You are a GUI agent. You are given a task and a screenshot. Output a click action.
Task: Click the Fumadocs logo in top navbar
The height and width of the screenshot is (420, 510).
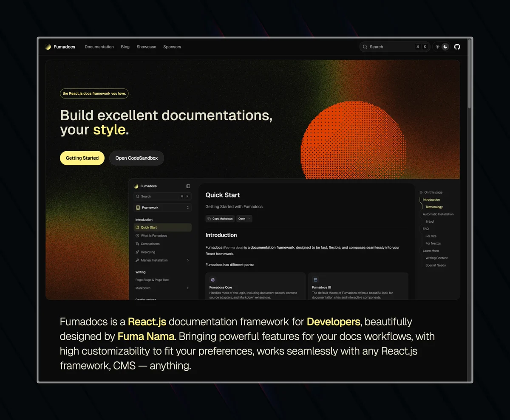(x=60, y=47)
